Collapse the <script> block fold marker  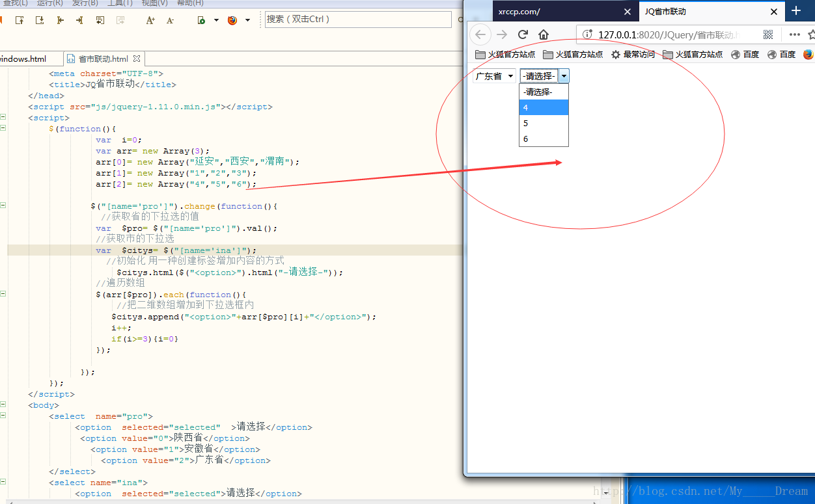pyautogui.click(x=3, y=117)
